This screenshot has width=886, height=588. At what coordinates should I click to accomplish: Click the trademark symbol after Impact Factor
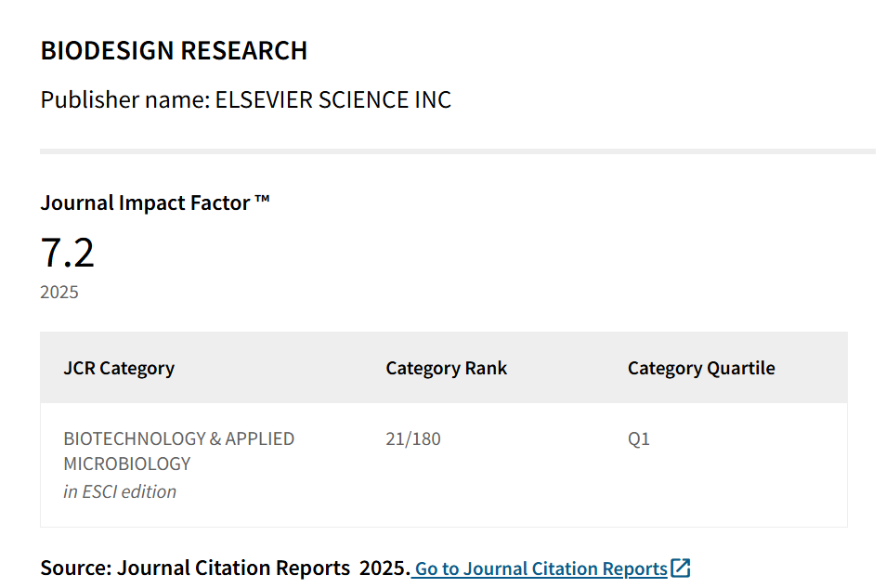pyautogui.click(x=262, y=199)
